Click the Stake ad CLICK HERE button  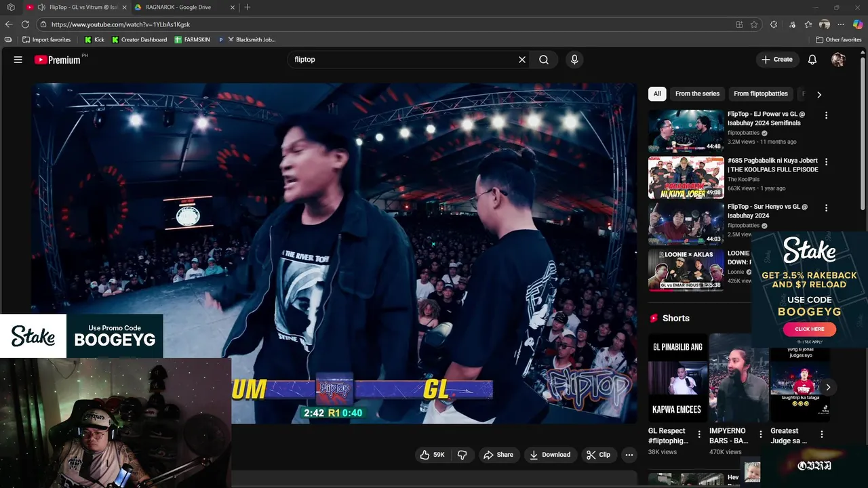(x=809, y=329)
